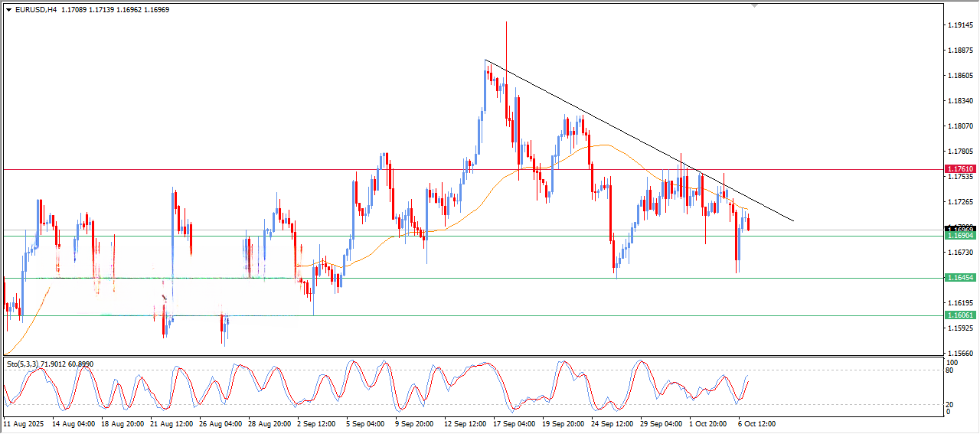The height and width of the screenshot is (434, 980).
Task: Select the green 1.16454 support label
Action: tap(960, 278)
